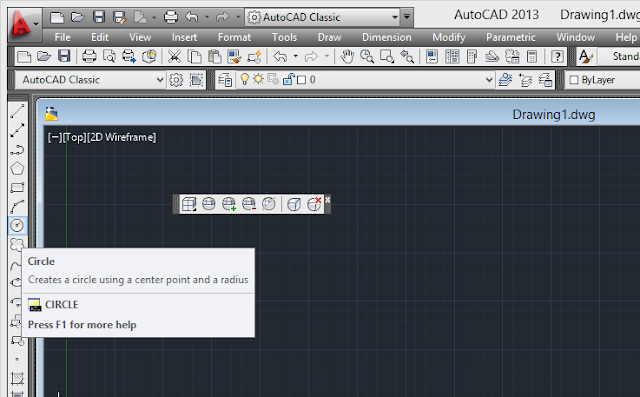The height and width of the screenshot is (397, 640).
Task: Click Make Object's Layer Current icon
Action: [x=505, y=80]
